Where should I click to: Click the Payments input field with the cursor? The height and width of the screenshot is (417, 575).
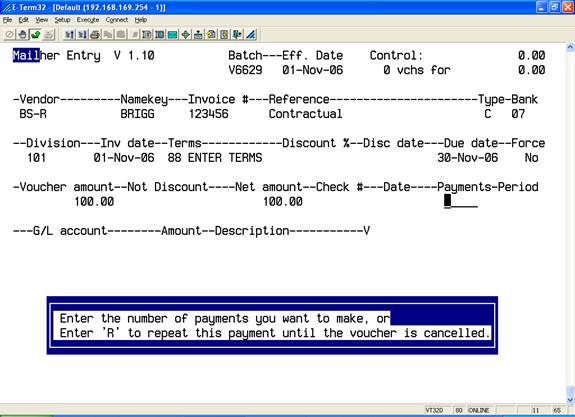point(461,201)
